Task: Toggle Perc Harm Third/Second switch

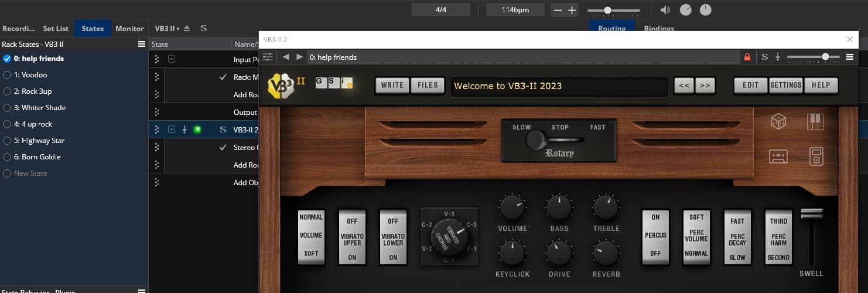Action: 778,237
